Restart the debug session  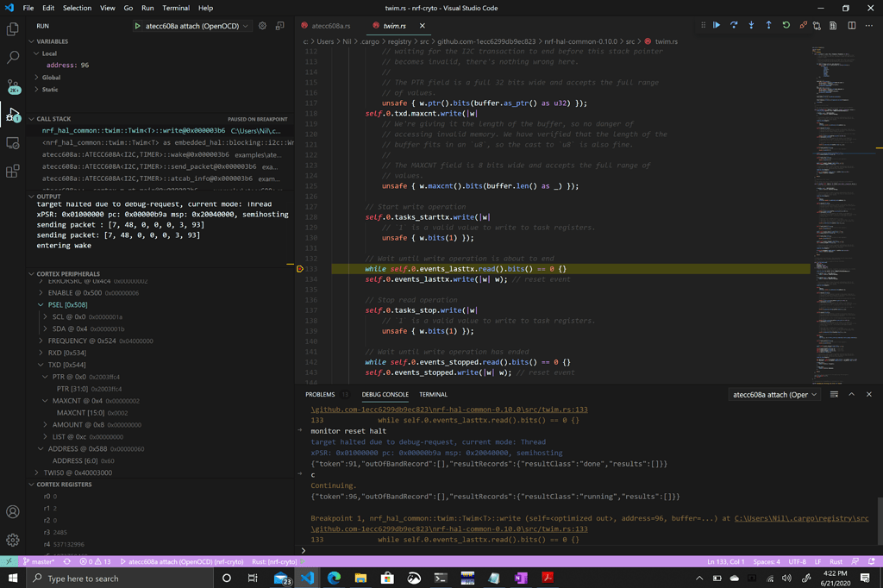pos(786,26)
